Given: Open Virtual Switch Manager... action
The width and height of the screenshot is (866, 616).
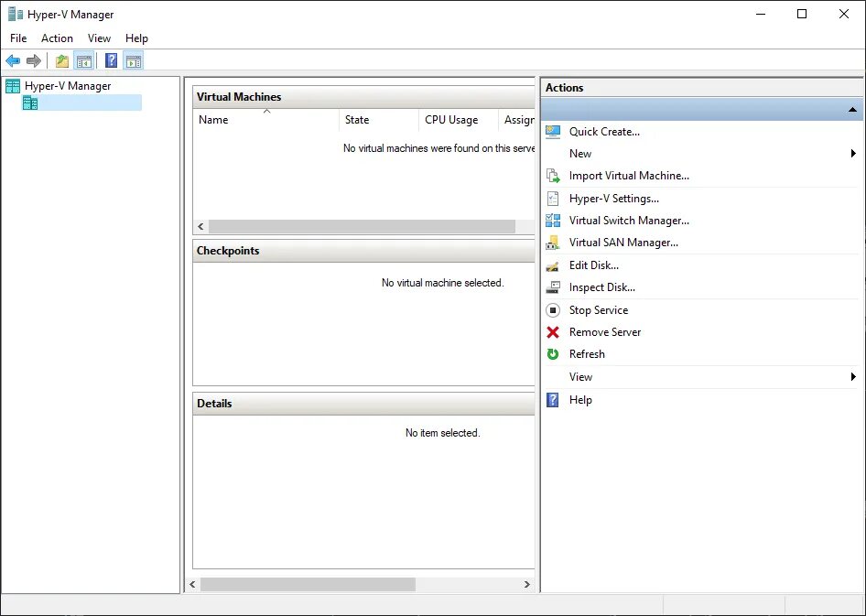Looking at the screenshot, I should click(x=629, y=221).
